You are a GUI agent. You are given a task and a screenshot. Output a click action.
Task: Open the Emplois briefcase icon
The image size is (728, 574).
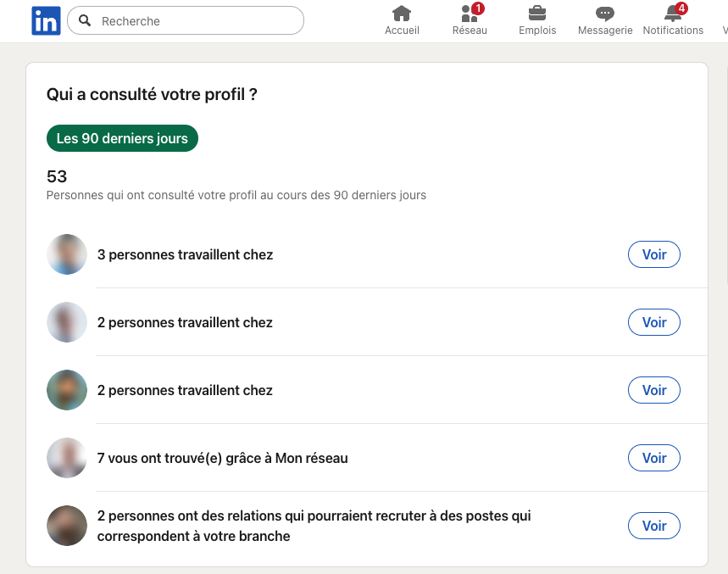pos(536,14)
